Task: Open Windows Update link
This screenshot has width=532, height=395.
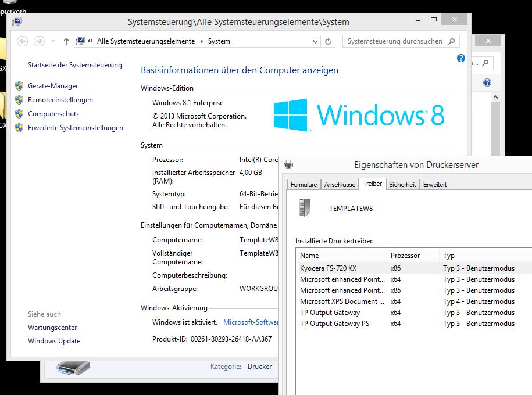Action: click(54, 341)
